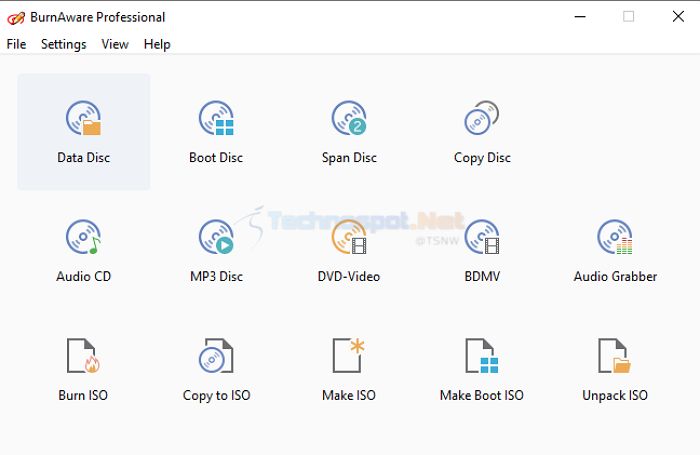Minimize the BurnAware Professional window
The width and height of the screenshot is (700, 455).
[x=580, y=17]
